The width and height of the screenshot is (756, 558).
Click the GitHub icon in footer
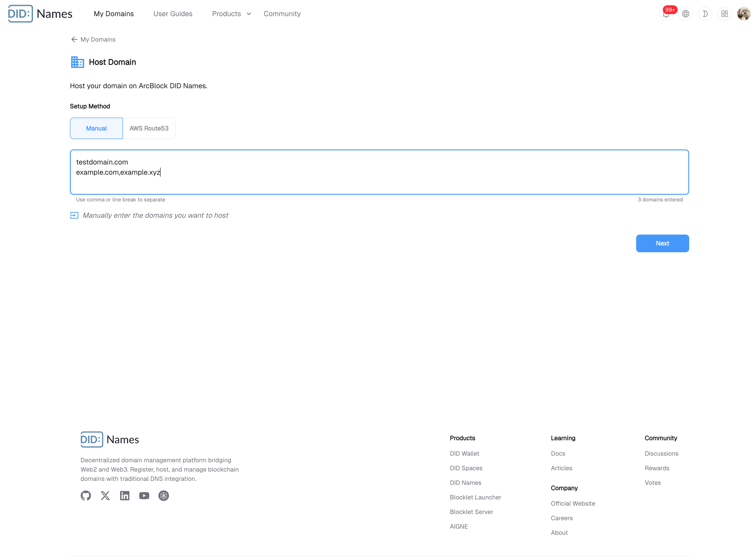point(86,495)
